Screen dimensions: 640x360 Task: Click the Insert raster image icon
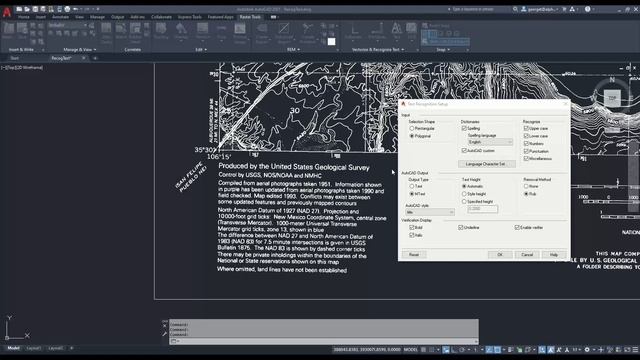[x=8, y=29]
